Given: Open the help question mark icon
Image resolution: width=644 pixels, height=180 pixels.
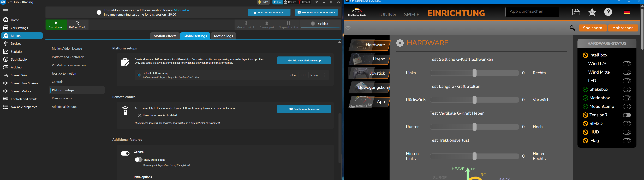Looking at the screenshot, I should tap(608, 12).
